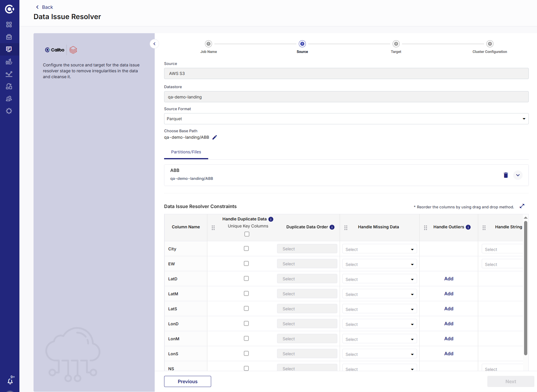Open Handle Duplicate Data info tooltip icon
The width and height of the screenshot is (537, 392).
tap(271, 219)
